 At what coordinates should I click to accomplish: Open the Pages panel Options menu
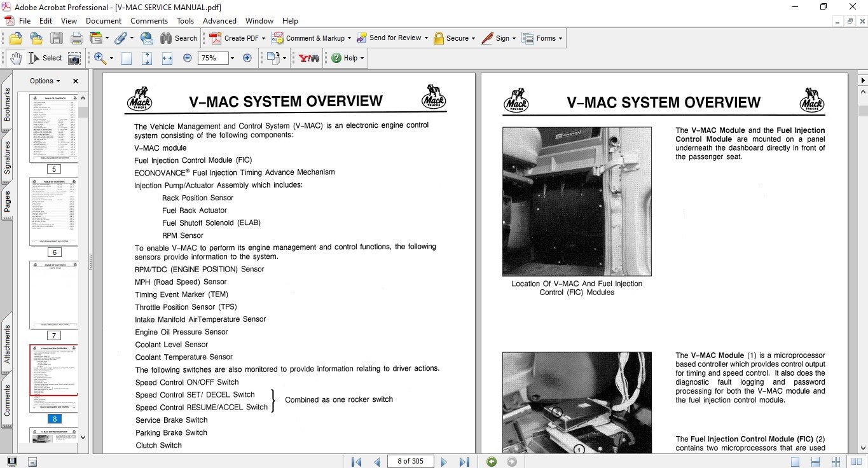pos(45,81)
